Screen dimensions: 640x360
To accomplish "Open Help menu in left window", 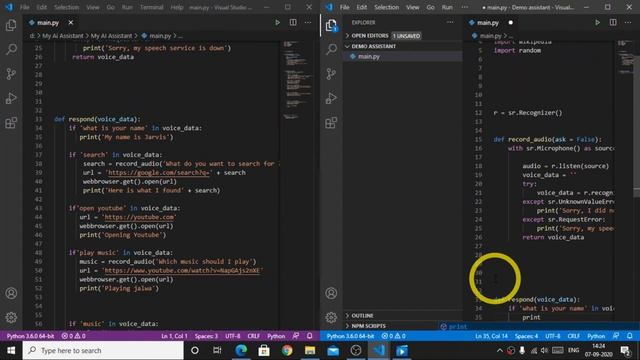I will pyautogui.click(x=177, y=7).
